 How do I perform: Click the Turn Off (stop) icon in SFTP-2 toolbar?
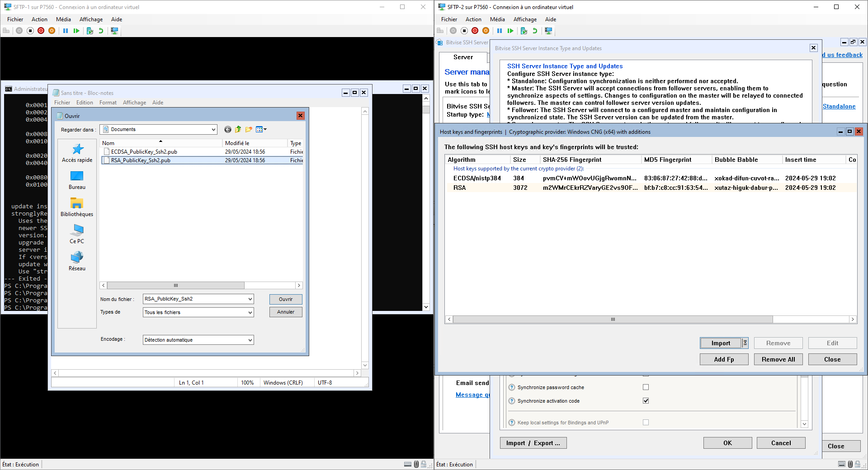pos(464,31)
